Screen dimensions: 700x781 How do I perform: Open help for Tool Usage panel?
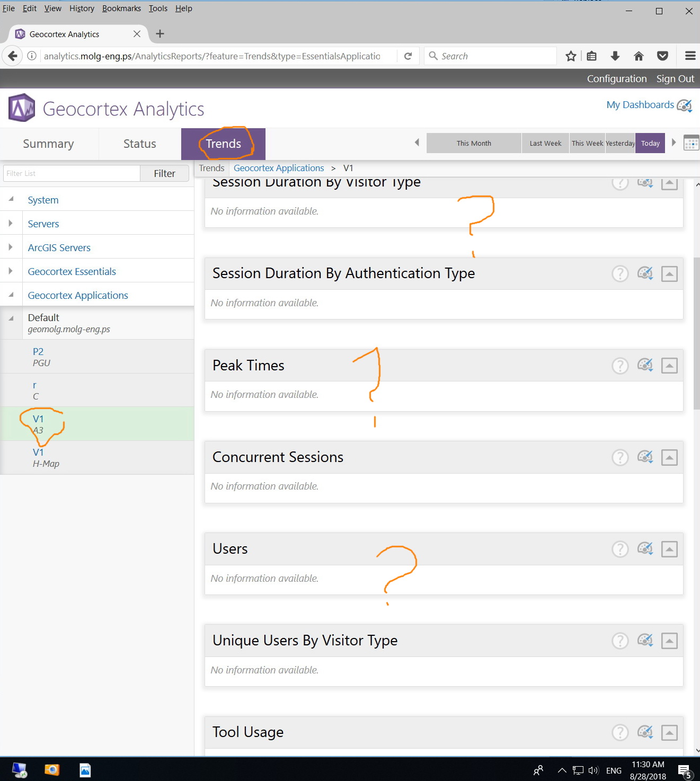coord(620,732)
